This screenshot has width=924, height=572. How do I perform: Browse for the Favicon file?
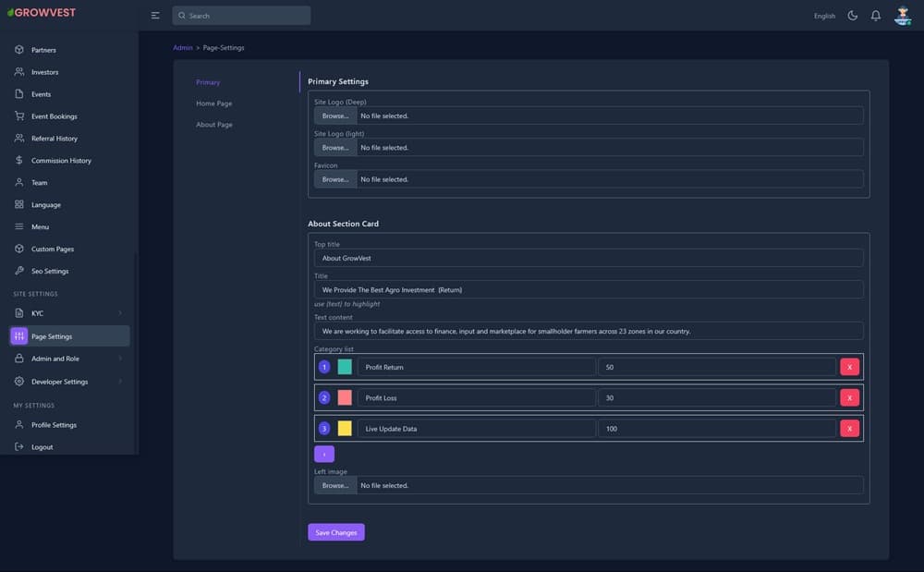(334, 179)
